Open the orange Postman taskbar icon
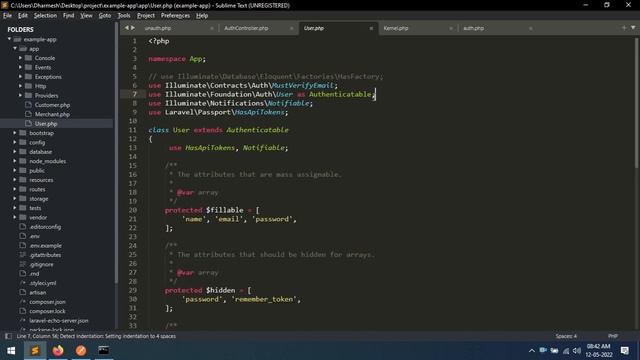Screen dimensions: 640x360 pos(81,351)
